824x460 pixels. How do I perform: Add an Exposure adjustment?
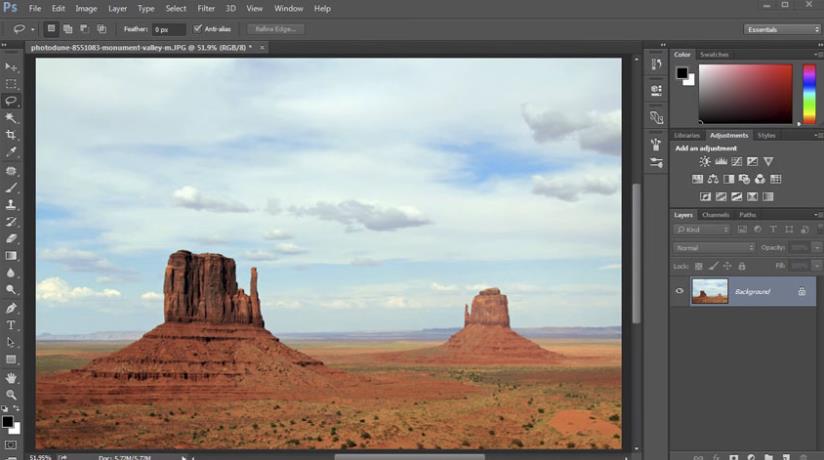[753, 161]
